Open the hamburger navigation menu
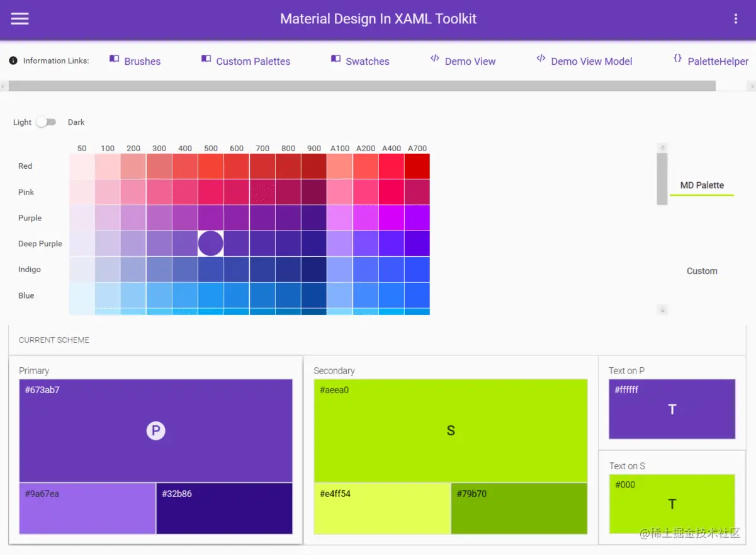 [20, 19]
